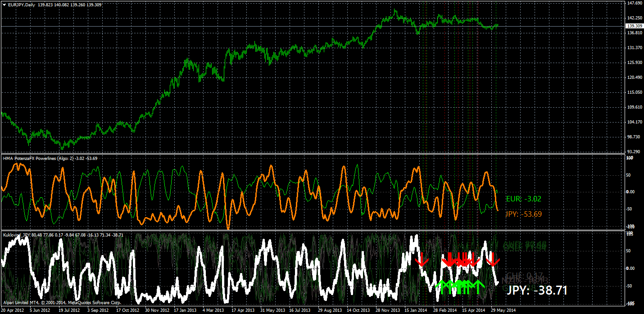This screenshot has height=314, width=644.
Task: Click the 104.170 price scale label
Action: pyautogui.click(x=634, y=122)
